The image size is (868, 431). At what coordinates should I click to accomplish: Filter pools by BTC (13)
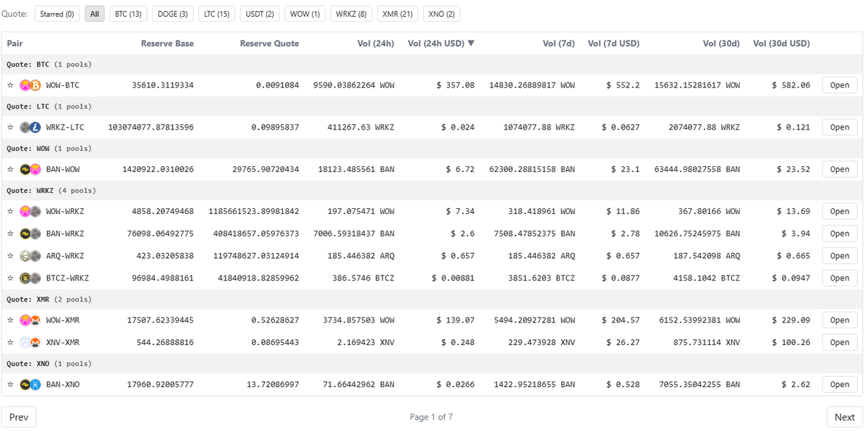pyautogui.click(x=128, y=14)
